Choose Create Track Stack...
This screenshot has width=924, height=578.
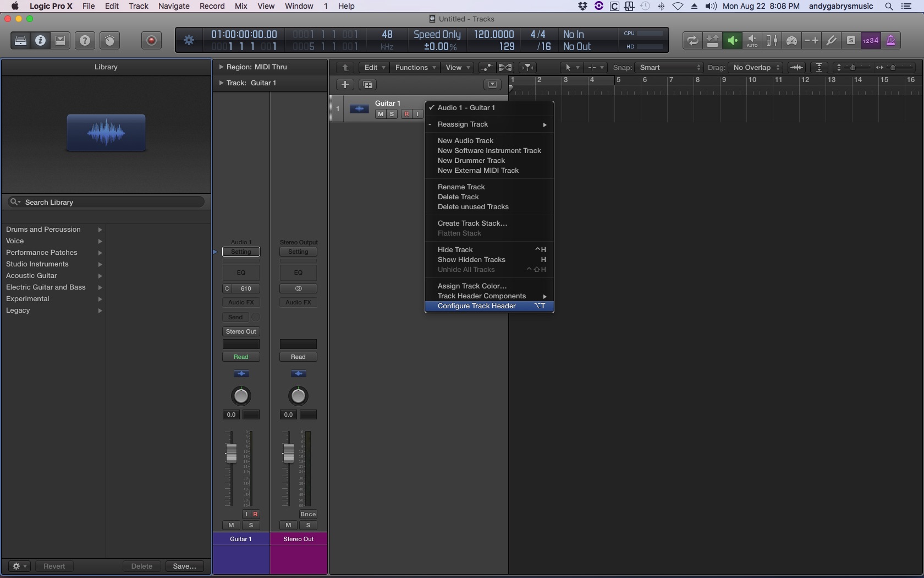coord(490,223)
